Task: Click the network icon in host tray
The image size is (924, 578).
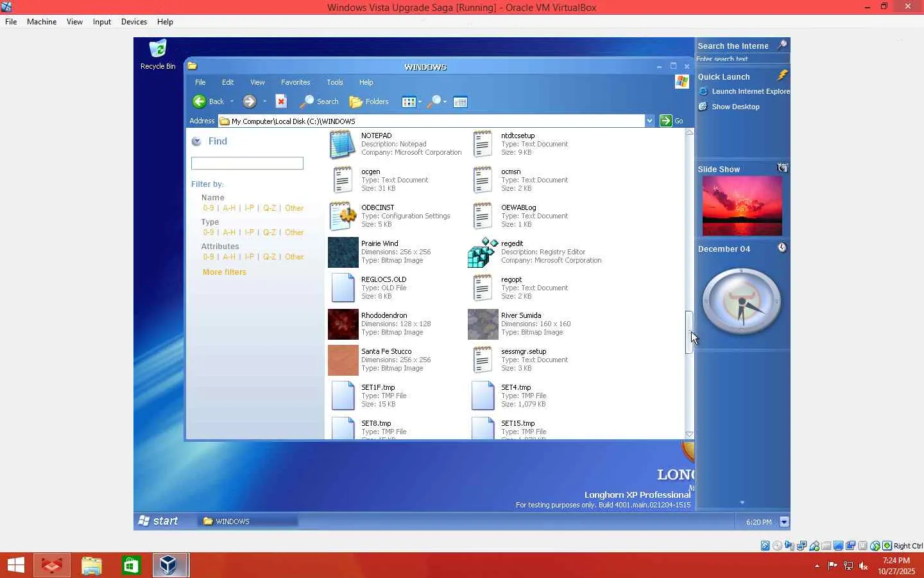Action: point(848,566)
